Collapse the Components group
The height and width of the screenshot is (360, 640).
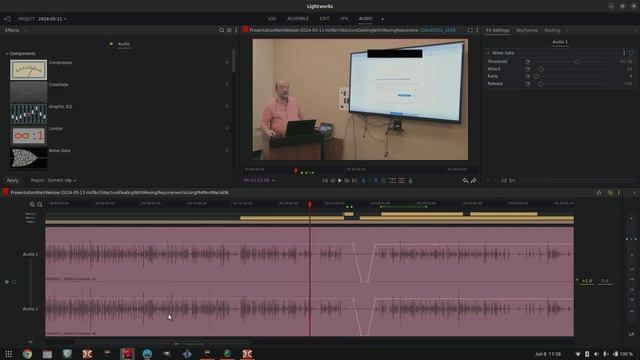(x=7, y=54)
